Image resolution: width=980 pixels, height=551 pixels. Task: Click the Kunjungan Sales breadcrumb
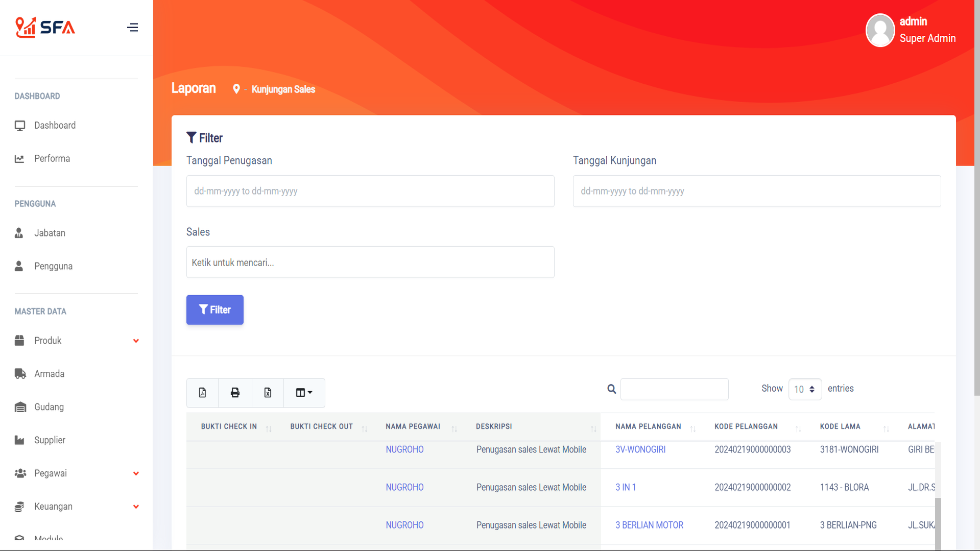point(283,89)
